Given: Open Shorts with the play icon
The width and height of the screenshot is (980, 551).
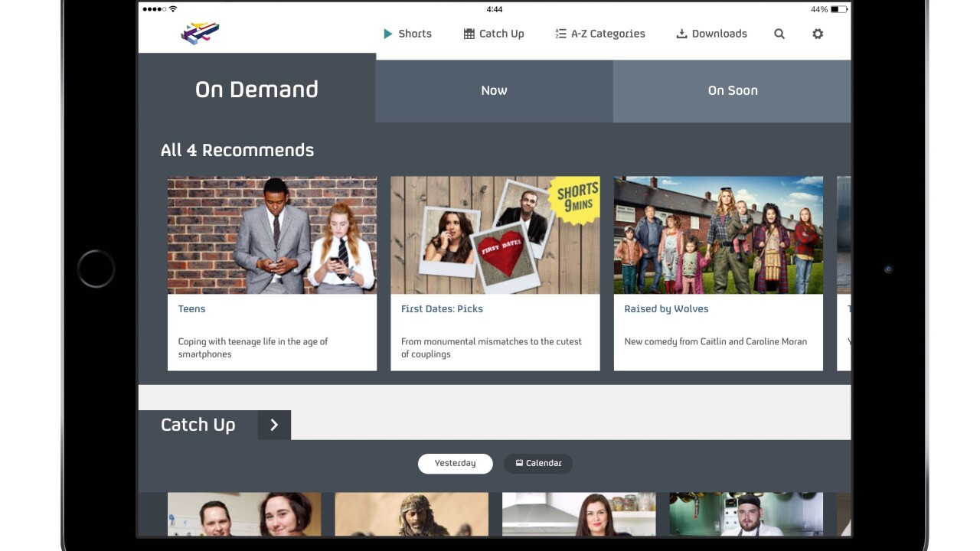Looking at the screenshot, I should [x=407, y=34].
